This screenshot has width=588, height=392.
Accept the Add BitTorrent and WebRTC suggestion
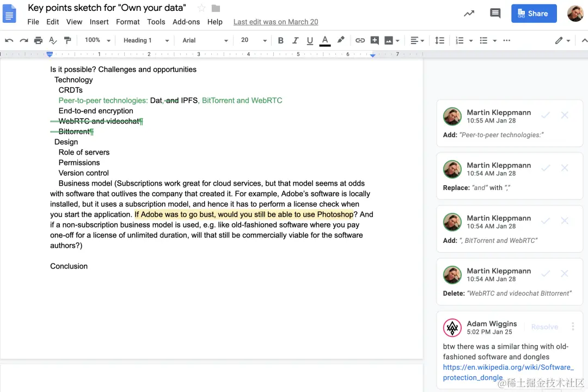(x=546, y=221)
